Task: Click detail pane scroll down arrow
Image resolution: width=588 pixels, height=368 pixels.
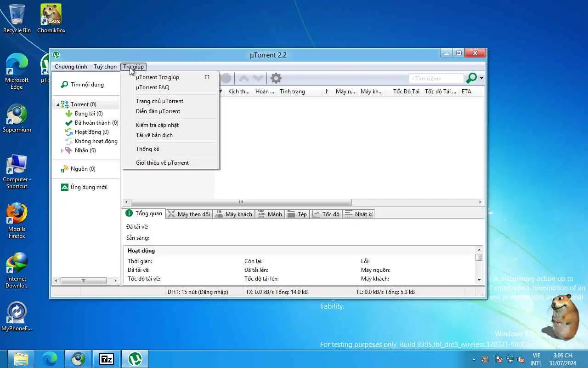Action: click(x=479, y=279)
